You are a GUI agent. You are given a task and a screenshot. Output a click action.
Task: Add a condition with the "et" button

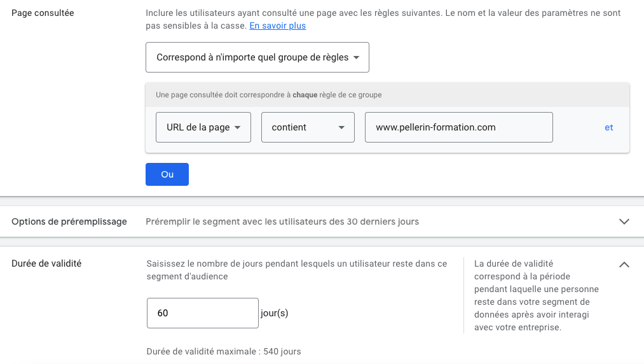click(x=608, y=127)
